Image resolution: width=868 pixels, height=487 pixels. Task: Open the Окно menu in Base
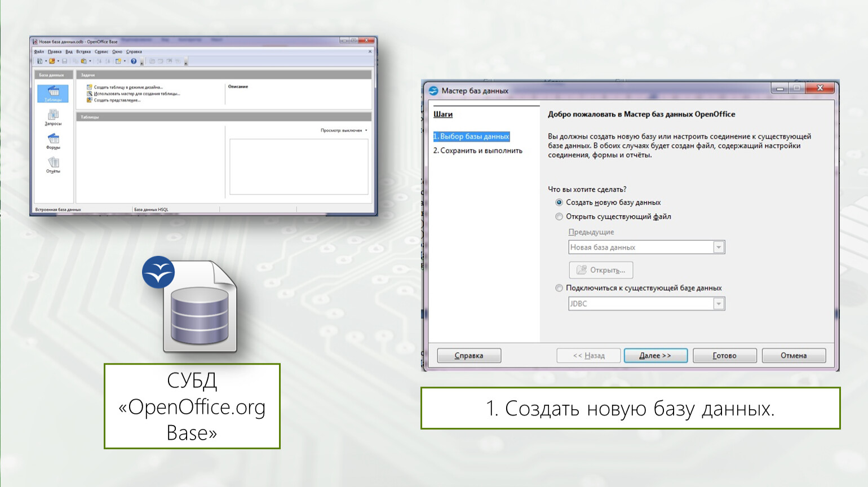coord(117,51)
